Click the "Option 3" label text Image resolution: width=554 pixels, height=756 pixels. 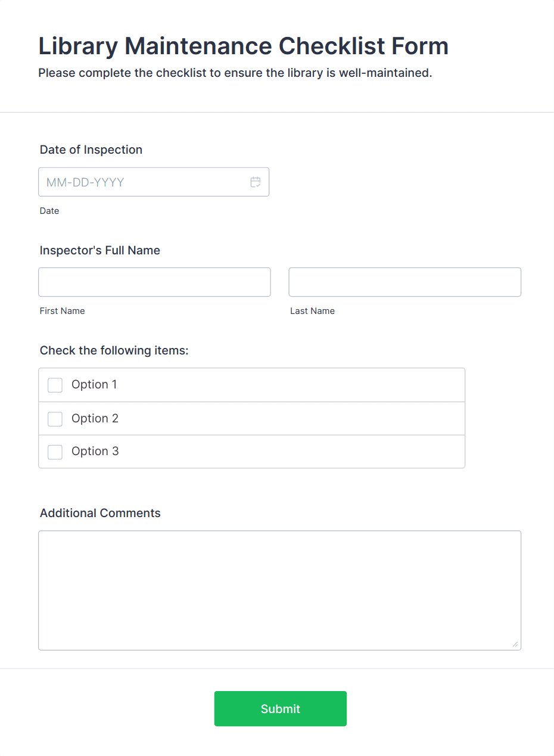pyautogui.click(x=95, y=452)
